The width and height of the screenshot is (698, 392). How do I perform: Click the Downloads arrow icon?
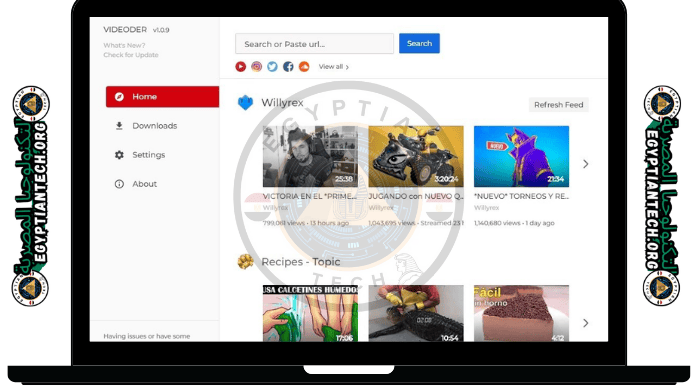pos(119,126)
